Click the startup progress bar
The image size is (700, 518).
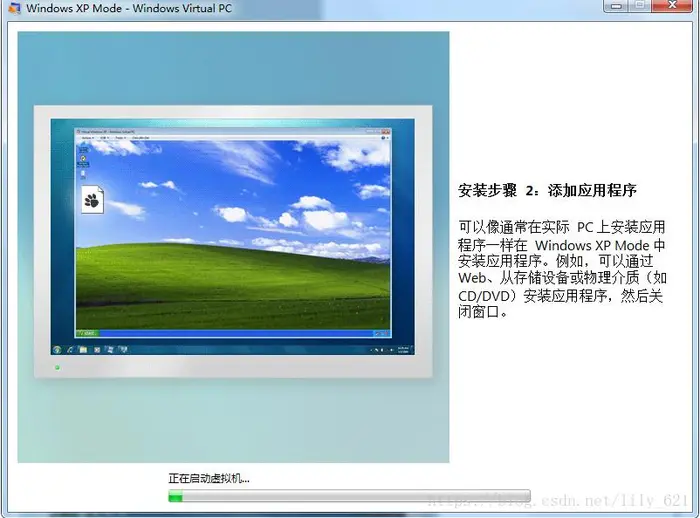tap(350, 496)
